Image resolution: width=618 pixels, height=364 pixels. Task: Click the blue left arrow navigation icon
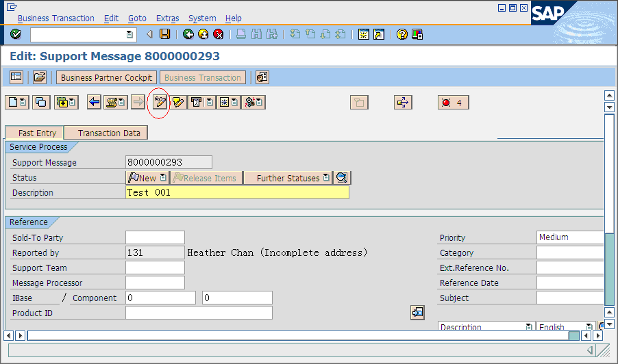[x=94, y=103]
